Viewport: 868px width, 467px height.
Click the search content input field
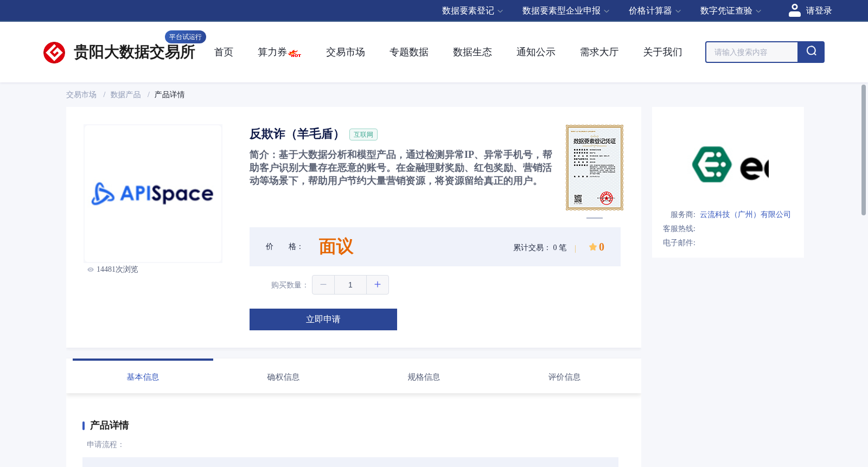(x=752, y=52)
